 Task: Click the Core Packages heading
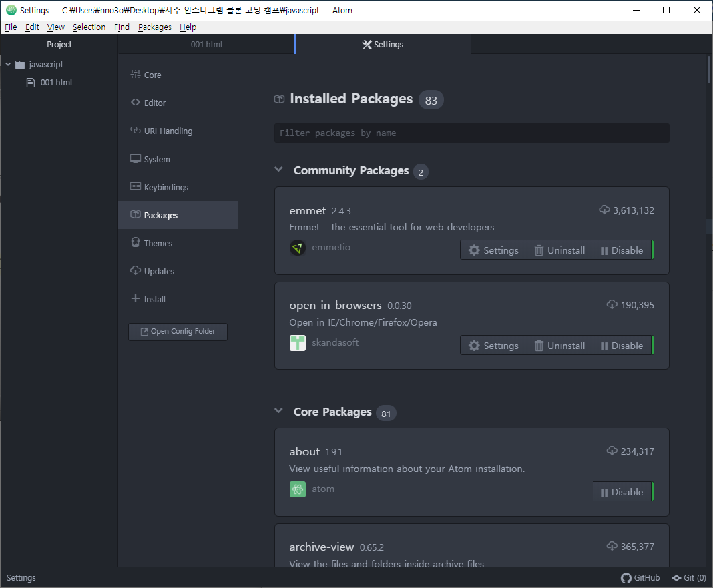click(x=332, y=412)
